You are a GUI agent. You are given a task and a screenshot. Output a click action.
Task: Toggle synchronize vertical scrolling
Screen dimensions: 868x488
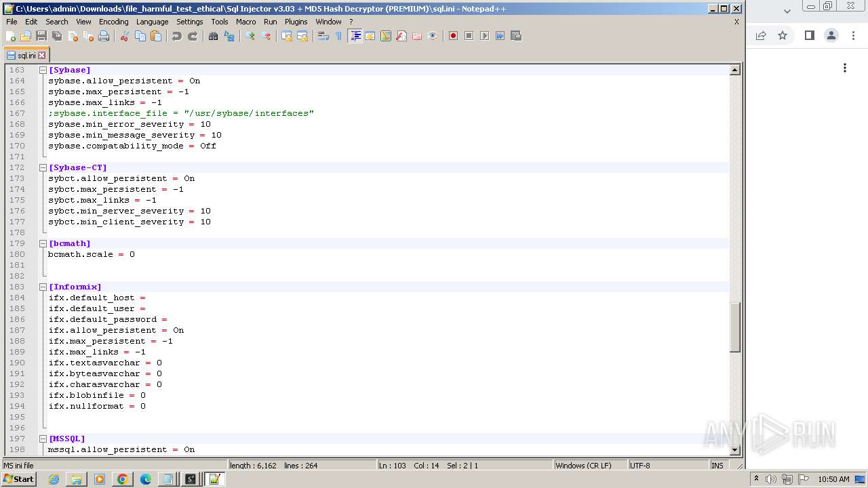tap(287, 36)
